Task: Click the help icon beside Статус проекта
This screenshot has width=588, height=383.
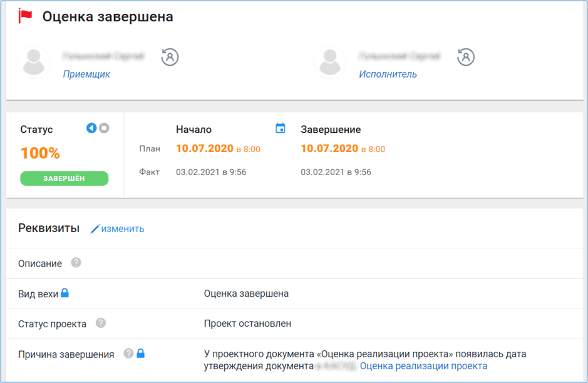Action: (100, 324)
